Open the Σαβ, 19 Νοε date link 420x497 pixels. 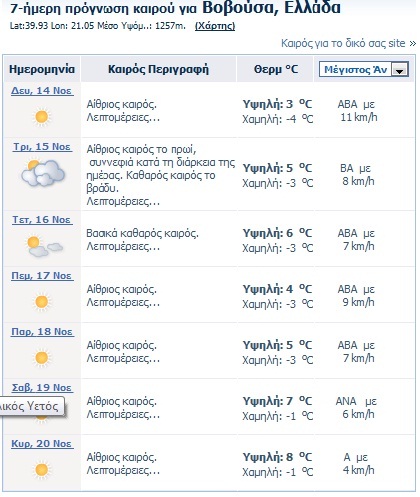[x=42, y=388]
